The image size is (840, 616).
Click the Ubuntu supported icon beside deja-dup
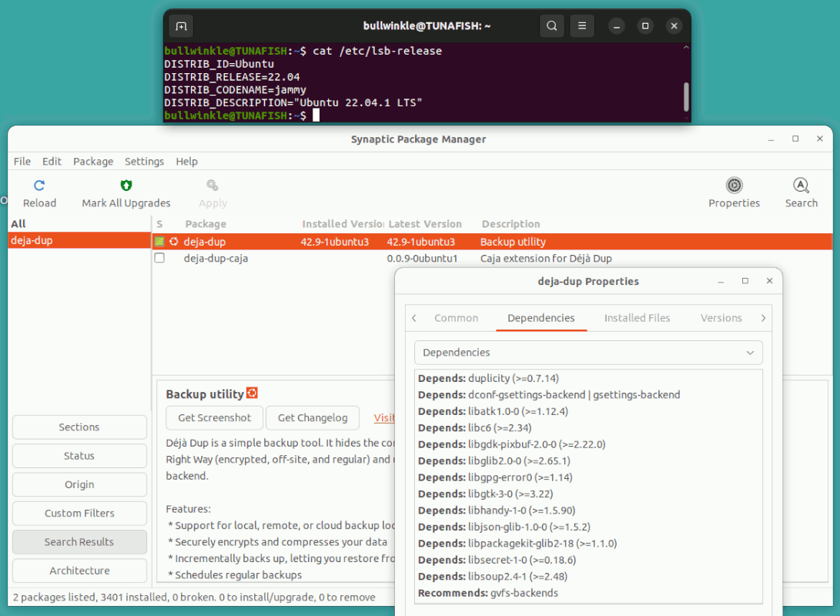click(x=173, y=242)
